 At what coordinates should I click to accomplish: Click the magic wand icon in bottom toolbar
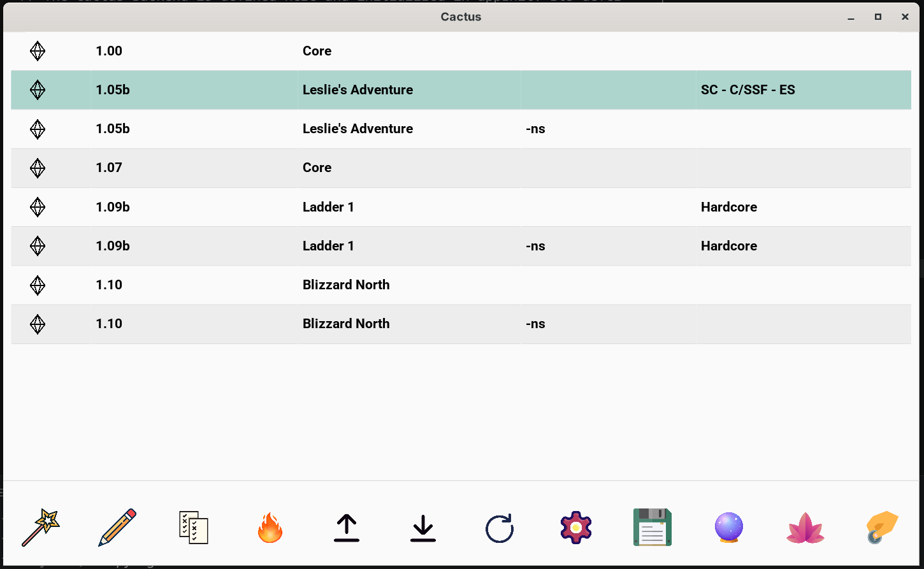[x=41, y=528]
